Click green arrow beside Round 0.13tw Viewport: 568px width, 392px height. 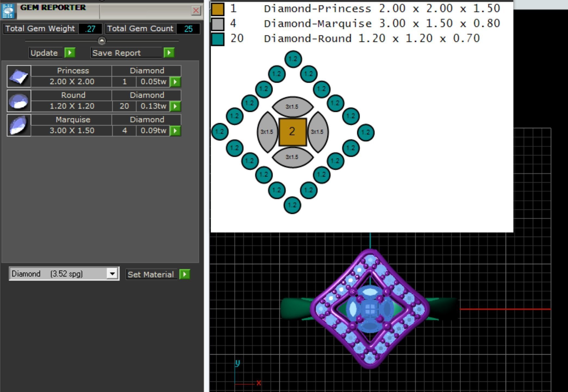pyautogui.click(x=175, y=106)
